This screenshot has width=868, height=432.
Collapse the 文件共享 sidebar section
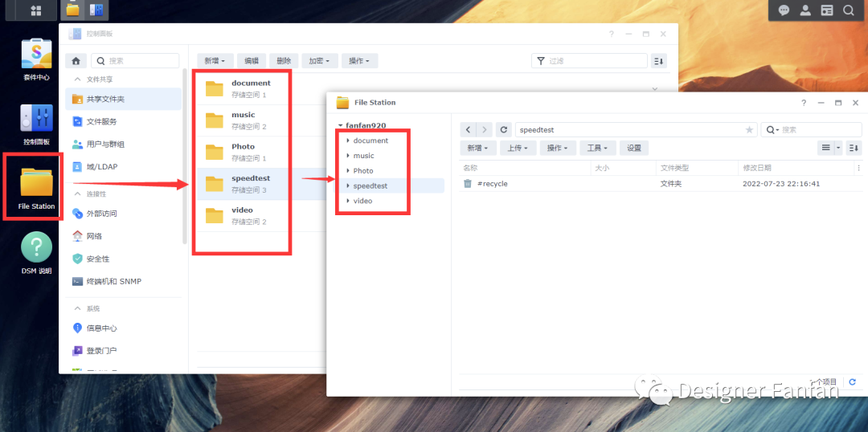click(77, 79)
